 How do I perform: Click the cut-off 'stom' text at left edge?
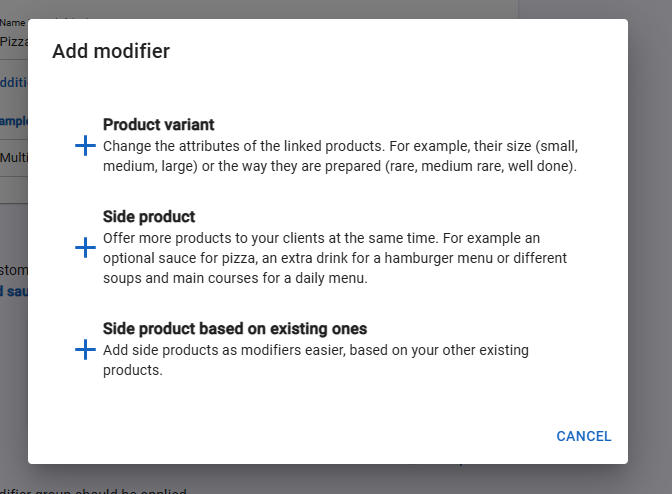[x=14, y=270]
